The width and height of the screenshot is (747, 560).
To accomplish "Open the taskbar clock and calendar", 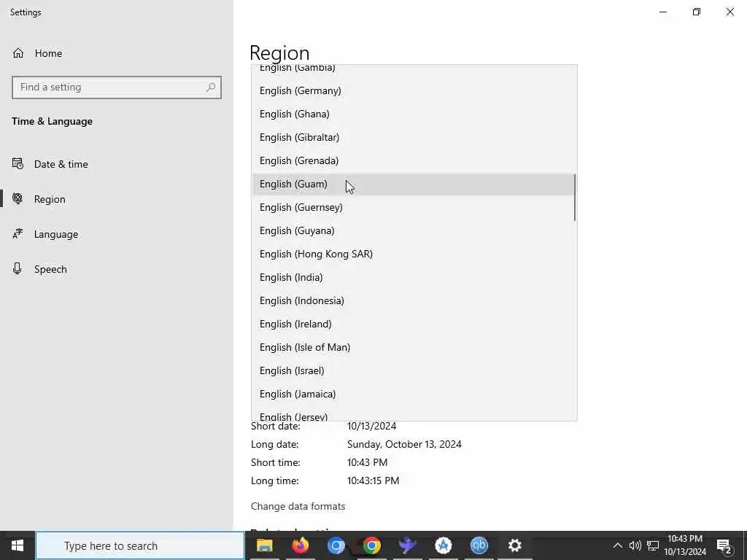I will coord(685,545).
